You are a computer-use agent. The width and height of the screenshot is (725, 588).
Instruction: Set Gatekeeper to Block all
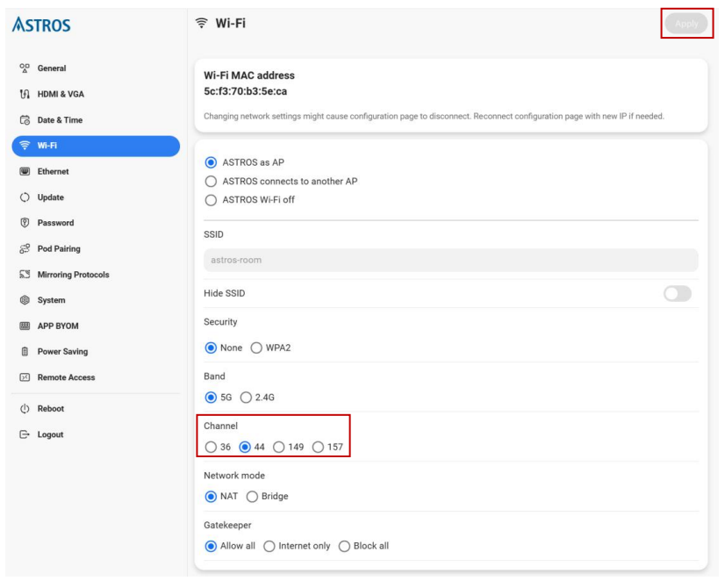tap(344, 547)
